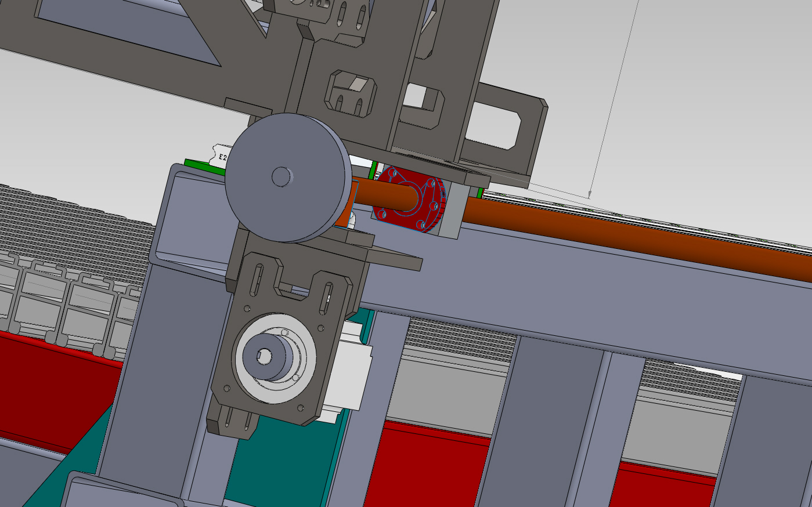Select the dimension arrowhead near the top right
812x507 pixels.
tap(590, 195)
